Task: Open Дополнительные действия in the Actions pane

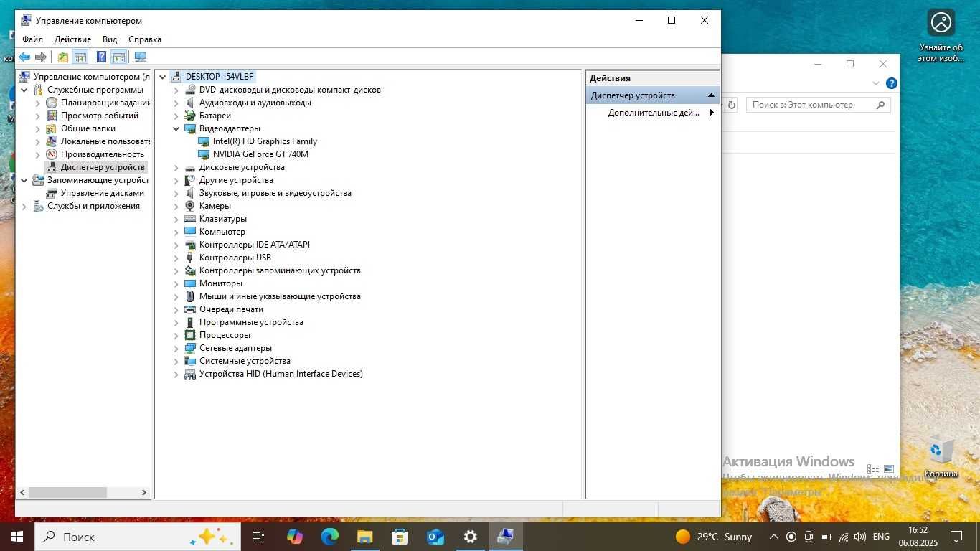Action: click(x=654, y=113)
